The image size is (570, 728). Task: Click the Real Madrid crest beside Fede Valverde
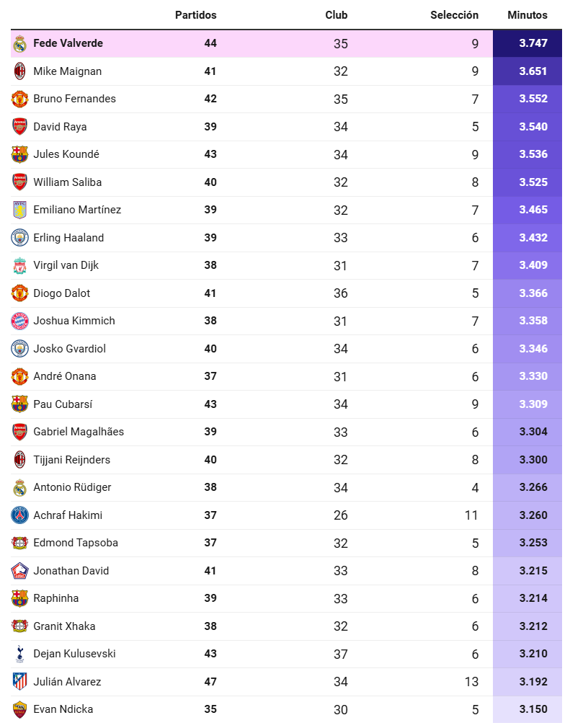(19, 44)
